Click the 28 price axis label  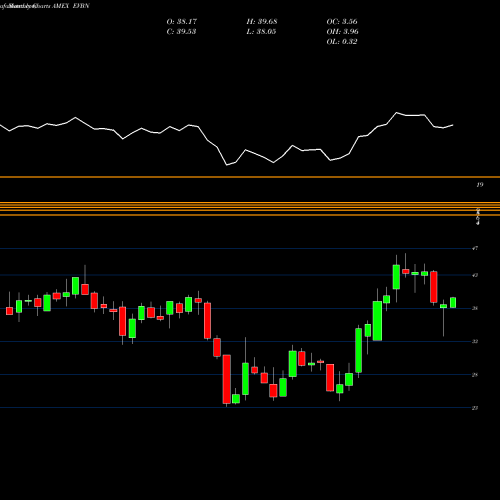475,375
